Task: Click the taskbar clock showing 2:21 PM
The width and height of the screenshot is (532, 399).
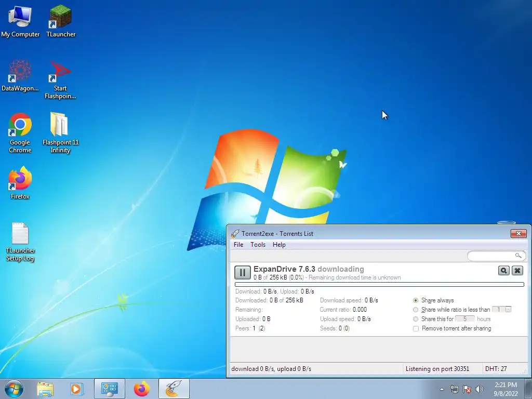Action: pos(506,389)
